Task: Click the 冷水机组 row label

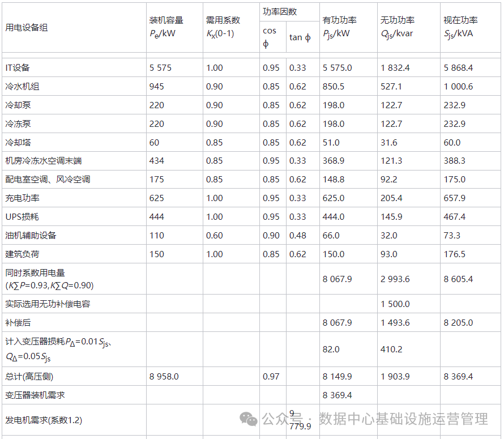Action: point(22,87)
